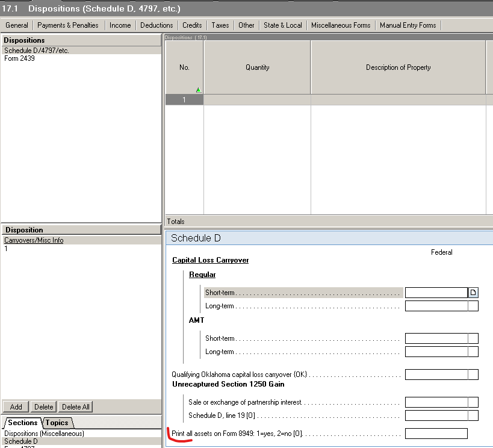This screenshot has height=448, width=493.
Task: Open detail view for Regular Short-term carryover field
Action: pyautogui.click(x=472, y=292)
